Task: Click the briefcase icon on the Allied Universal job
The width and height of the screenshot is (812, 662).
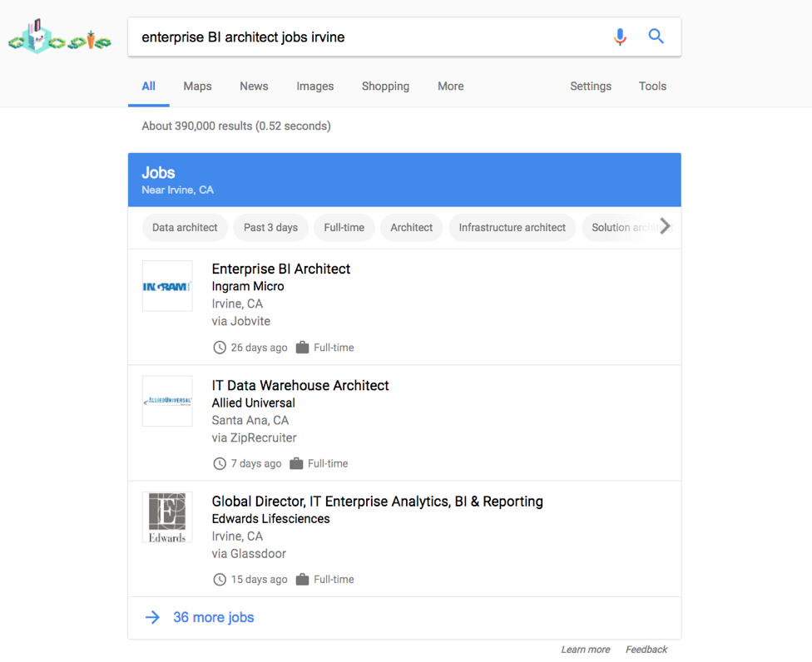Action: click(296, 463)
